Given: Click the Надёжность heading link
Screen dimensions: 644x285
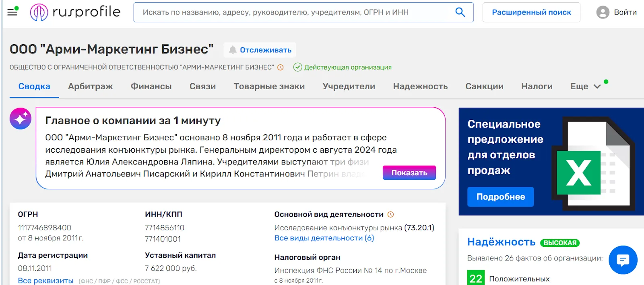Looking at the screenshot, I should [501, 242].
